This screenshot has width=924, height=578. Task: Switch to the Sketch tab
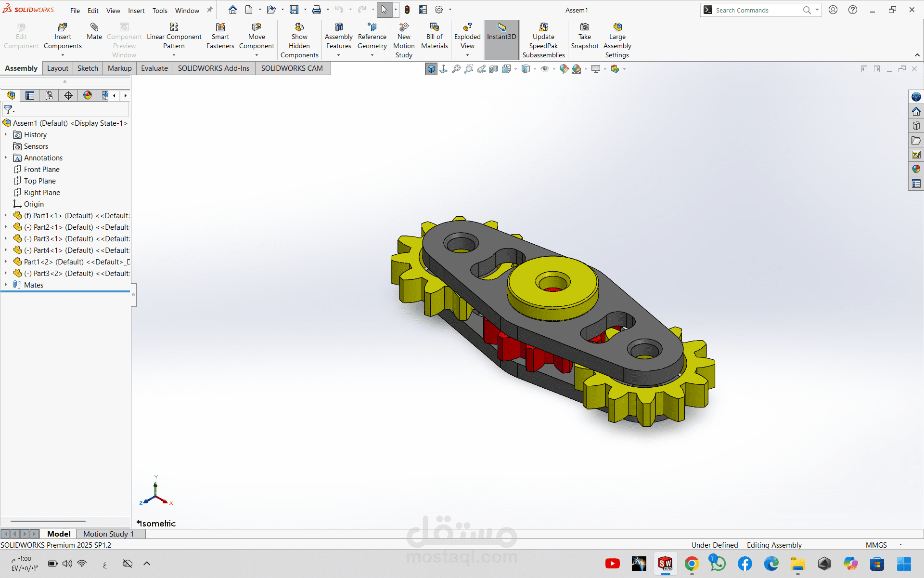(x=88, y=68)
